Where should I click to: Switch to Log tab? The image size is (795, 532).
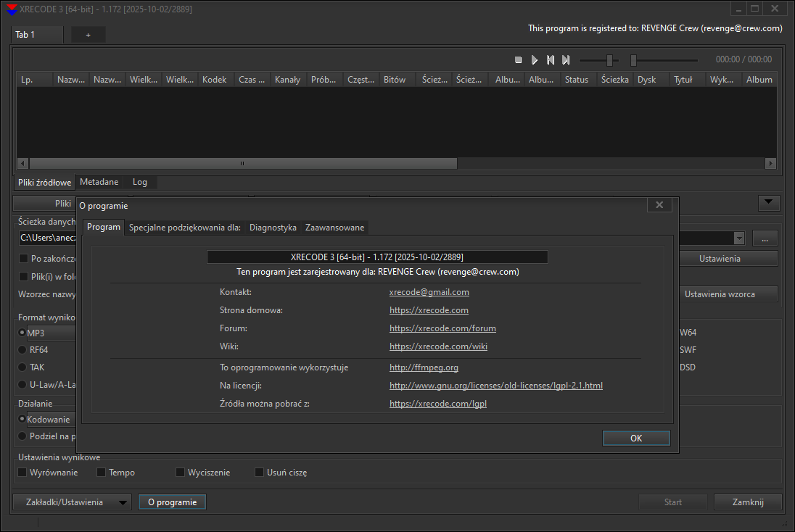point(140,182)
